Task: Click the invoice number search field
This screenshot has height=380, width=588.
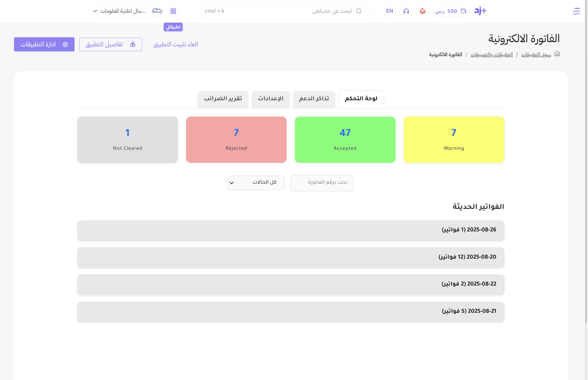Action: click(x=322, y=183)
